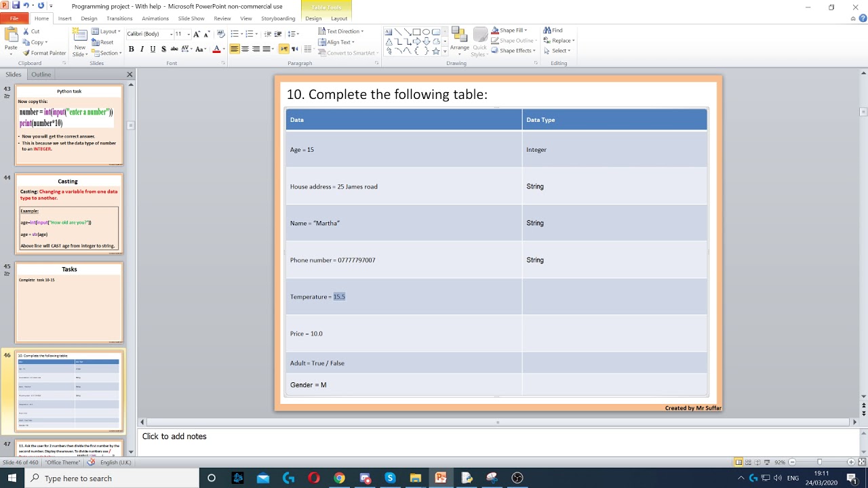
Task: Toggle Bold formatting
Action: 132,49
